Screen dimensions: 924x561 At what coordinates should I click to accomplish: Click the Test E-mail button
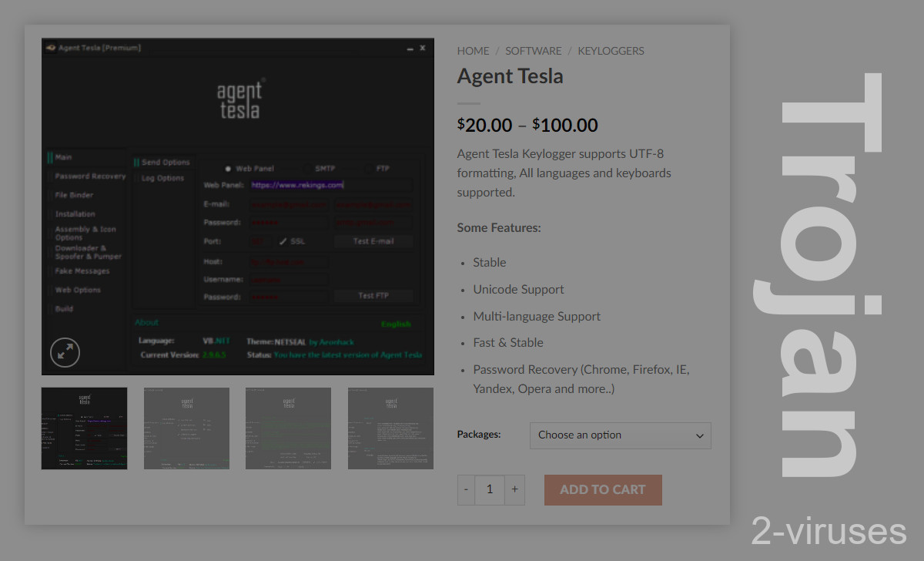tap(373, 241)
